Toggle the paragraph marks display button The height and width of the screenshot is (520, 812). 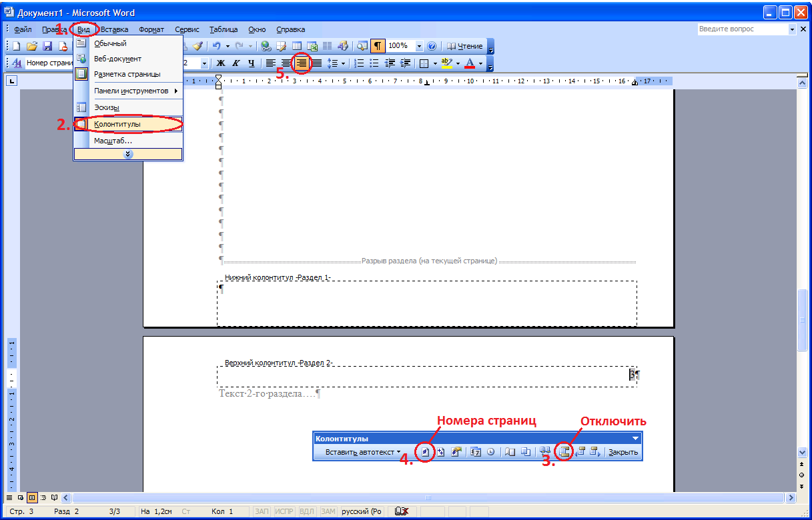pos(378,47)
